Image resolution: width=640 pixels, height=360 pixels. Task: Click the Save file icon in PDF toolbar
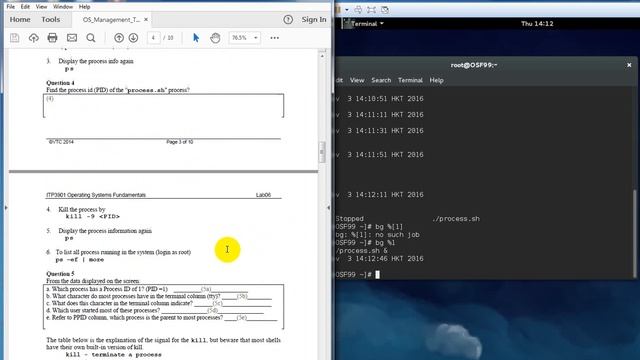click(15, 38)
